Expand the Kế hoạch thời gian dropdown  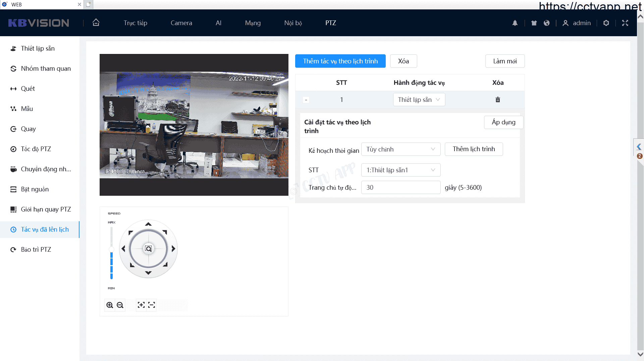(400, 149)
